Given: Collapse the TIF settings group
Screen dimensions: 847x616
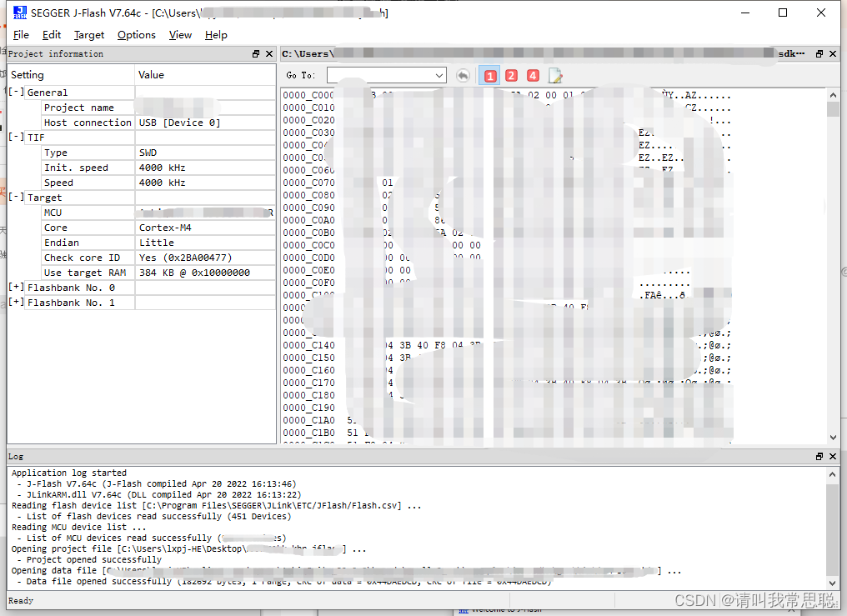Looking at the screenshot, I should point(16,138).
